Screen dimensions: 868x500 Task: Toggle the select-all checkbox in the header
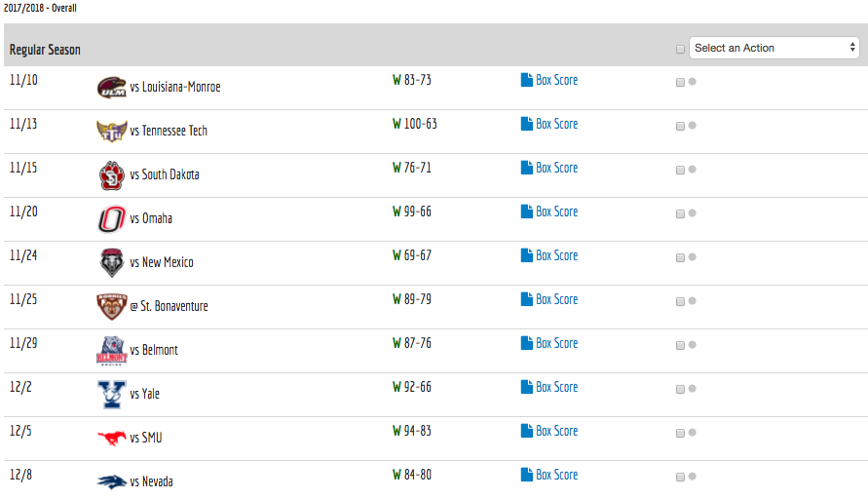pyautogui.click(x=680, y=49)
